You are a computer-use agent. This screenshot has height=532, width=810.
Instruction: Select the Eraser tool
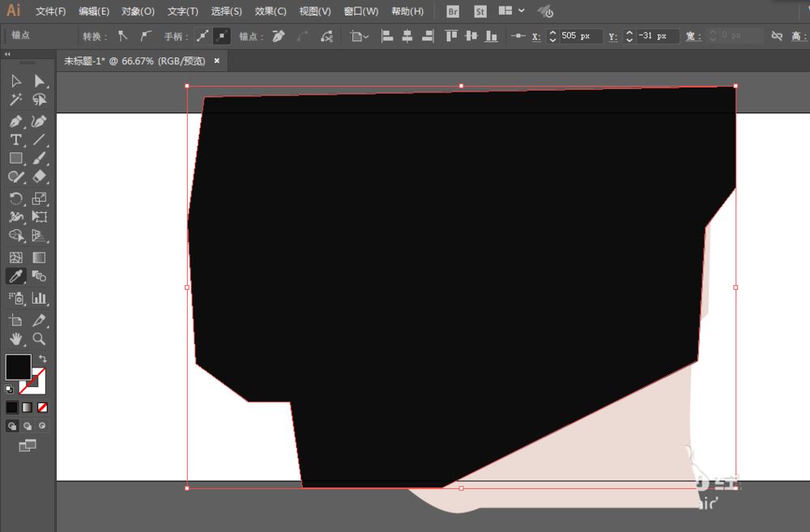39,177
